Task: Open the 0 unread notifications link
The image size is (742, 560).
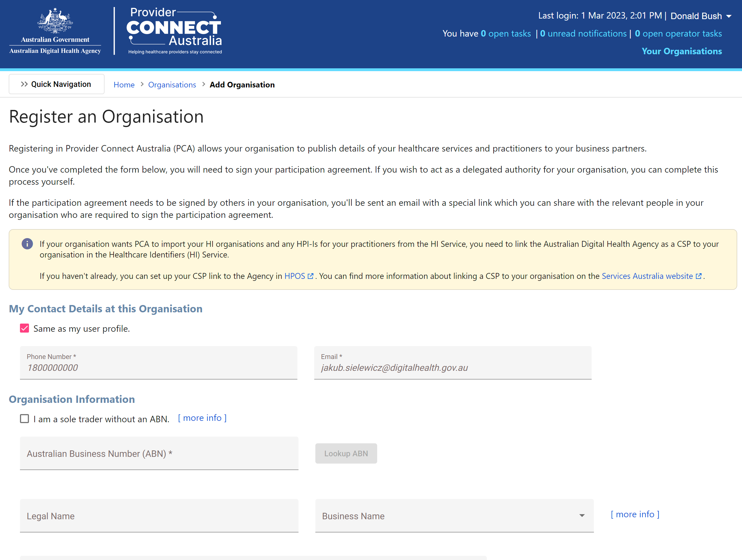Action: tap(583, 33)
